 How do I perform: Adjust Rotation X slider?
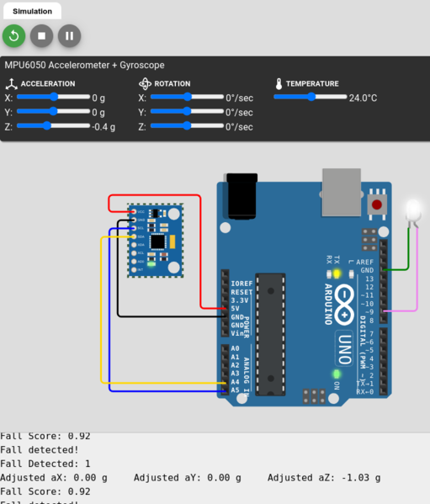(187, 97)
